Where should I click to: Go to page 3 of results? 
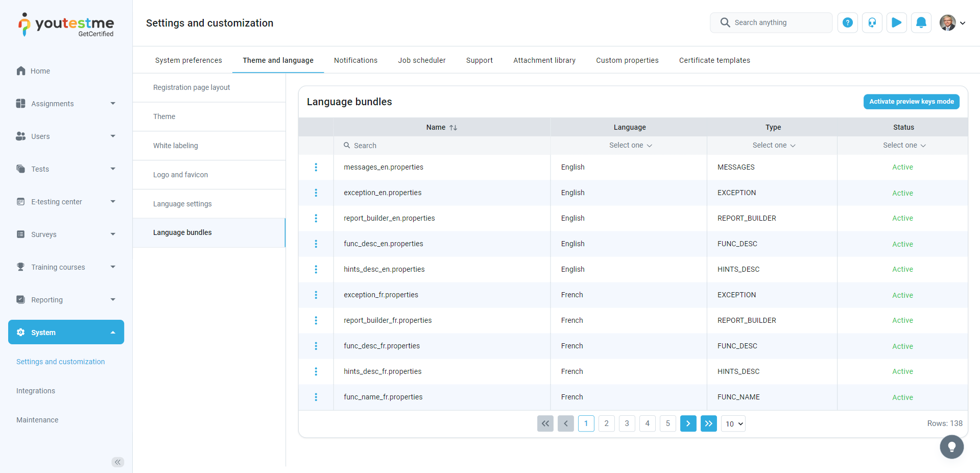click(627, 423)
